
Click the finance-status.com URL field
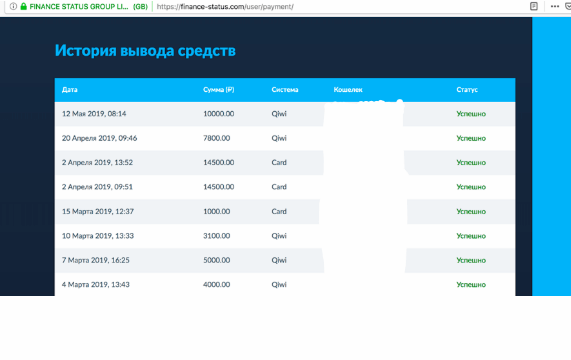(x=225, y=7)
